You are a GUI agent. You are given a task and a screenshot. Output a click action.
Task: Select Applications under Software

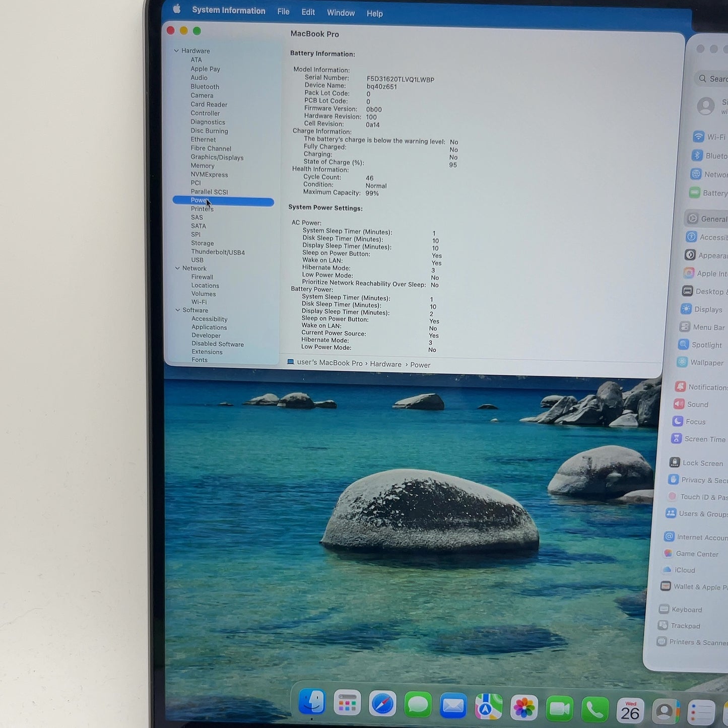(209, 327)
